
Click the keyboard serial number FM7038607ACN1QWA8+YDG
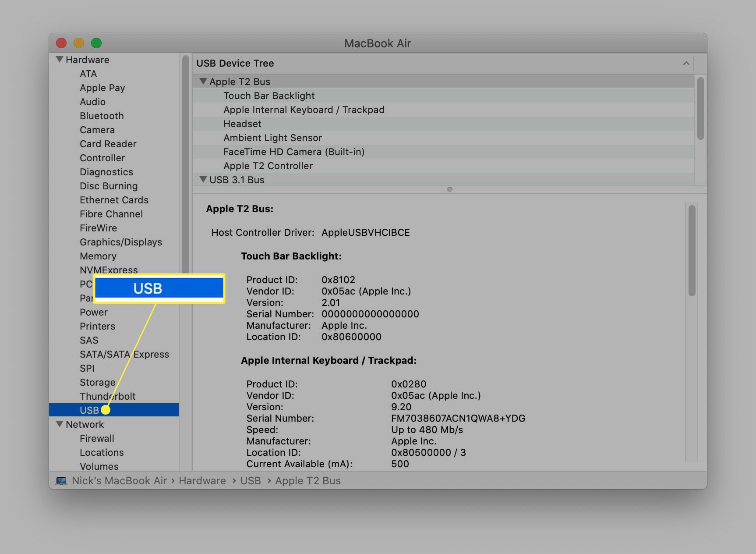(x=458, y=418)
